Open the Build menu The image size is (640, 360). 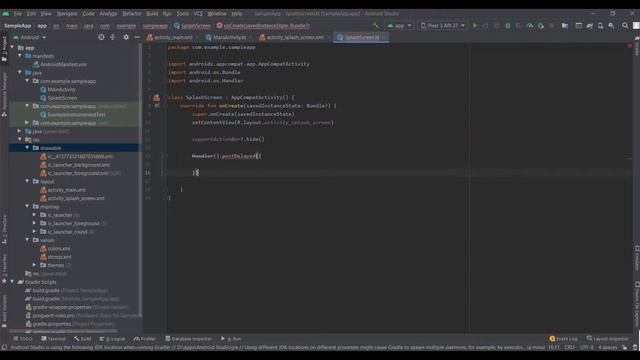point(152,13)
